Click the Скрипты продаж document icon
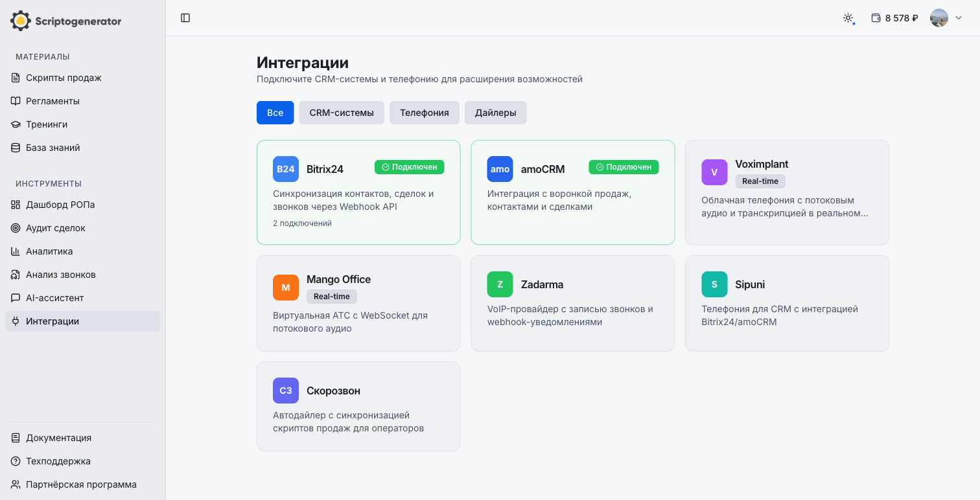The height and width of the screenshot is (500, 980). pyautogui.click(x=16, y=78)
